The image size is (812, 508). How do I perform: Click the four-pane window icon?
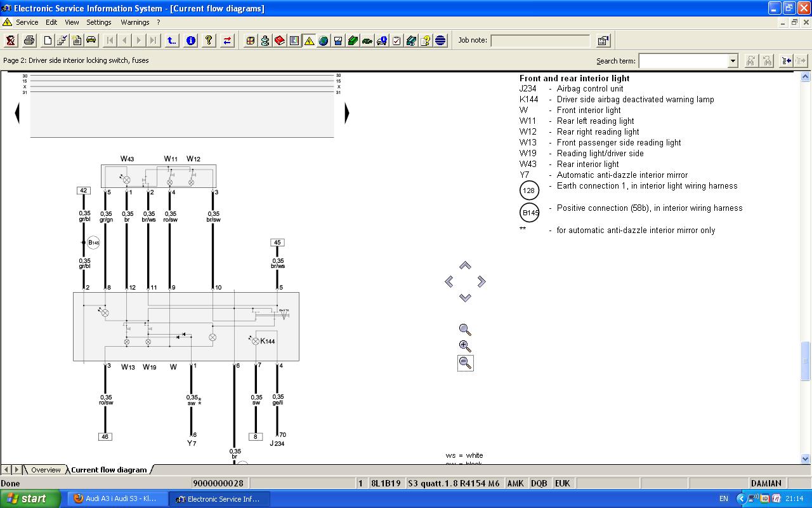(251, 41)
